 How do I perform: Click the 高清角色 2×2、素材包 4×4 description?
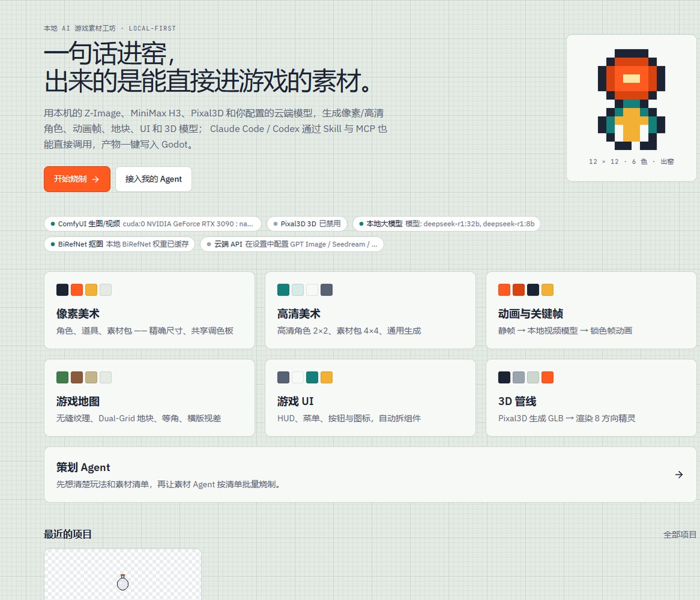349,331
